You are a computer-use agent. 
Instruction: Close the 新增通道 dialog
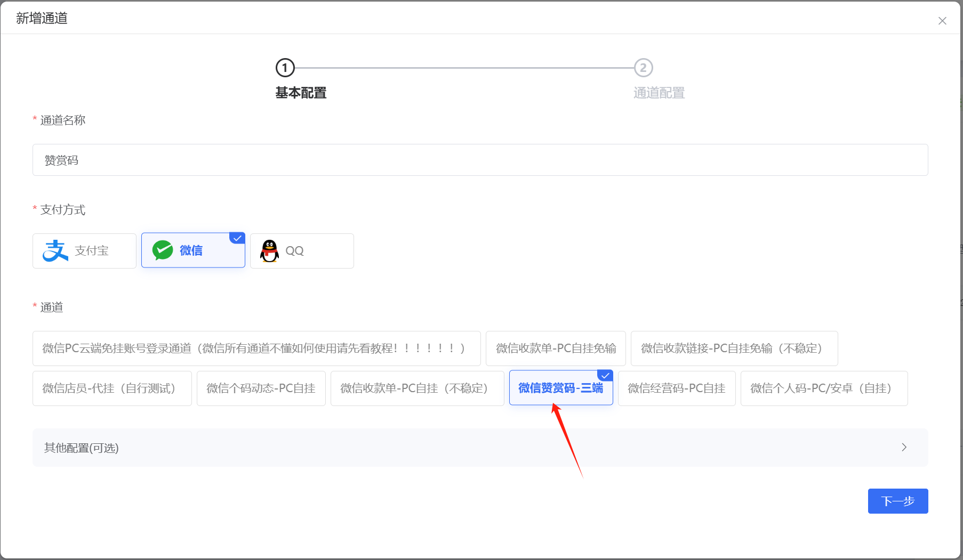click(942, 21)
